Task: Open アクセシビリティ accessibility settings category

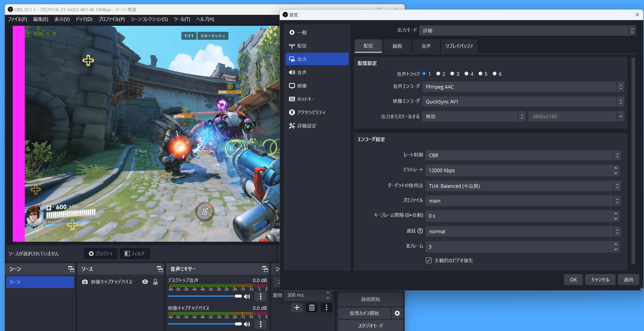Action: click(317, 112)
